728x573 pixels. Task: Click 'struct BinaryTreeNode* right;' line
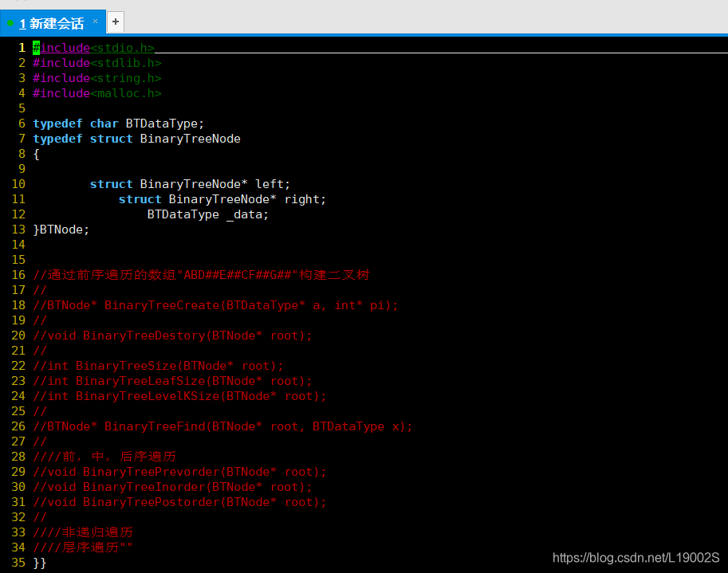click(222, 199)
